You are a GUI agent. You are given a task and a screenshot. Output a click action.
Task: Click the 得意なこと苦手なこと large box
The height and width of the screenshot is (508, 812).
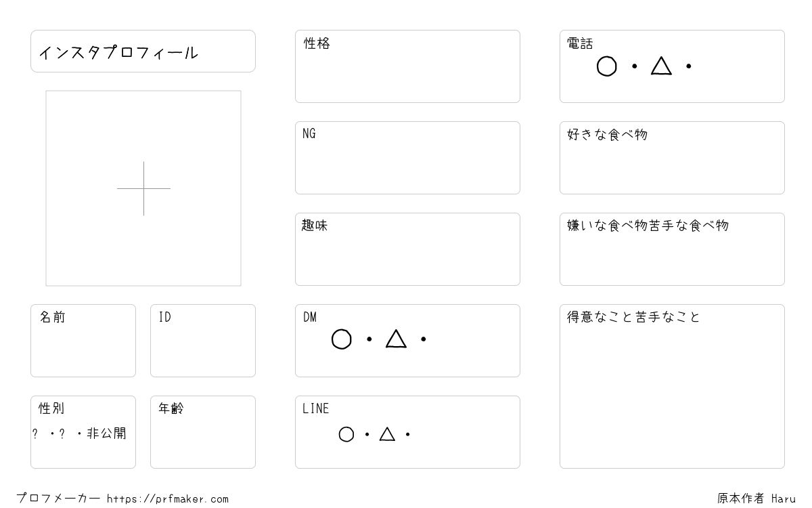tap(672, 386)
